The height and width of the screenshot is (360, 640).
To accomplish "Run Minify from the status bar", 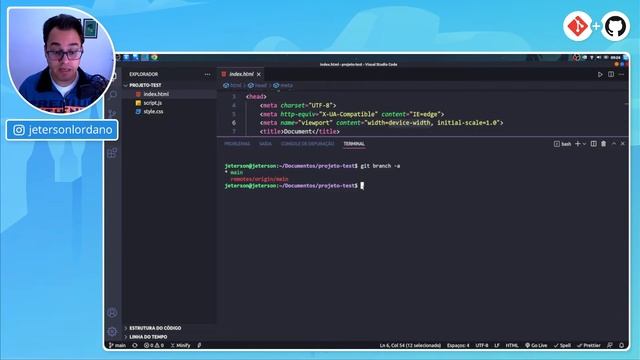I will click(180, 345).
